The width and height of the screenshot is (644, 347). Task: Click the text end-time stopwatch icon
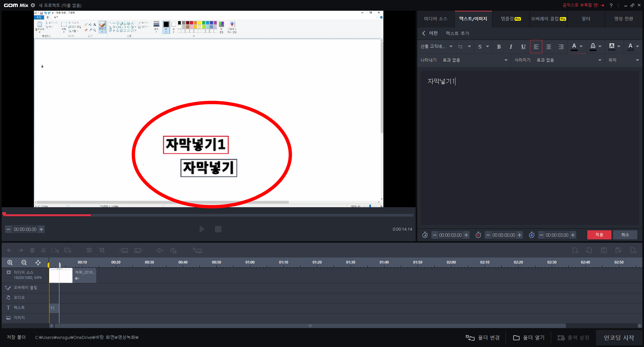click(532, 235)
